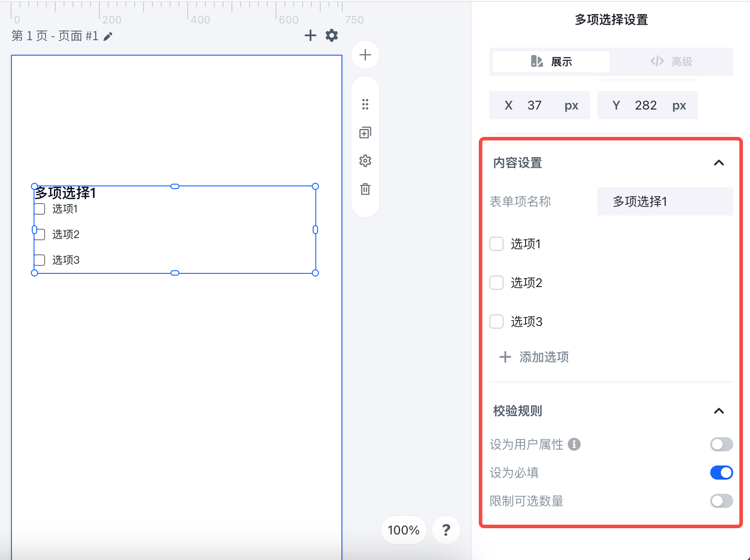Collapse the 内容设置 section
This screenshot has height=560, width=750.
click(x=719, y=163)
